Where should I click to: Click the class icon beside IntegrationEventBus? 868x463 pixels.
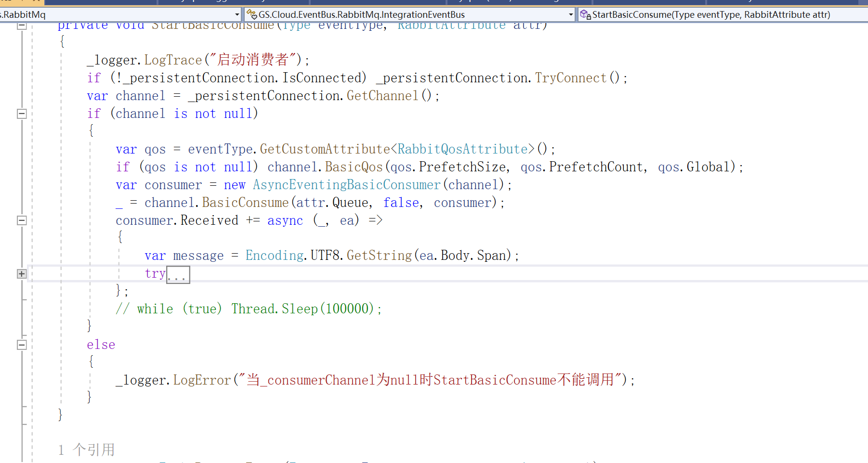click(x=252, y=14)
